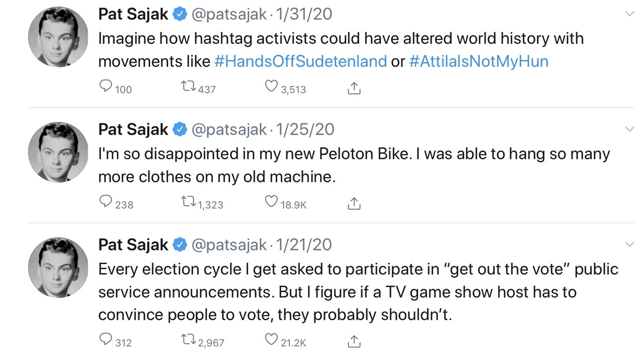Viewport: 644px width, 358px height.
Task: Open the #AttilaIsNotMyHun hashtag
Action: point(478,61)
